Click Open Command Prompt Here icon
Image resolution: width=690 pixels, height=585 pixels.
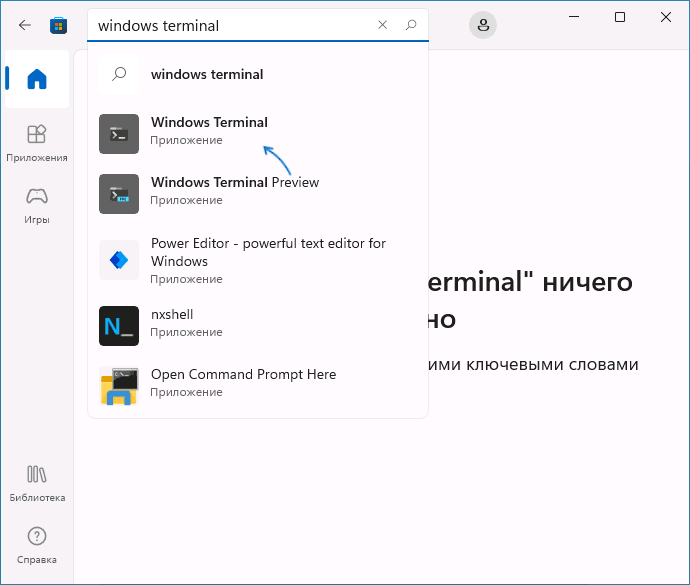point(119,386)
